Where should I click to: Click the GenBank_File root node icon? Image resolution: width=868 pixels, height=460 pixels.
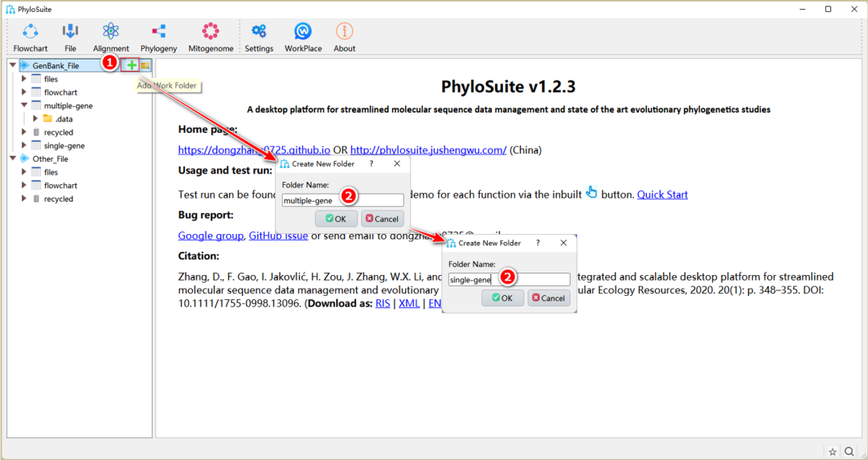pyautogui.click(x=24, y=65)
